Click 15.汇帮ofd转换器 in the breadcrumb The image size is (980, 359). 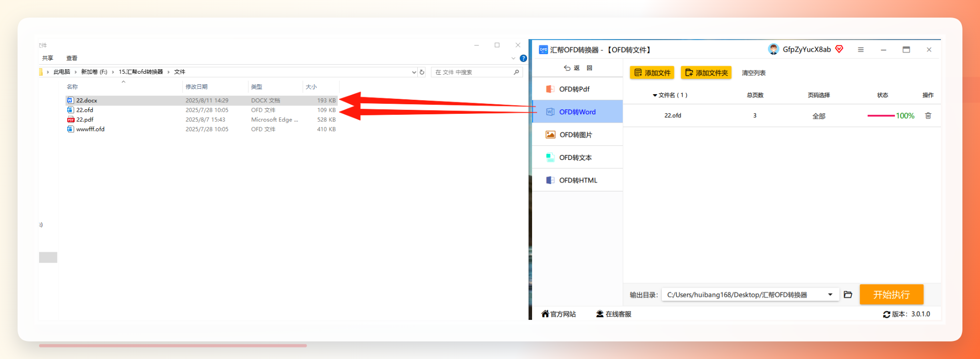pos(141,72)
